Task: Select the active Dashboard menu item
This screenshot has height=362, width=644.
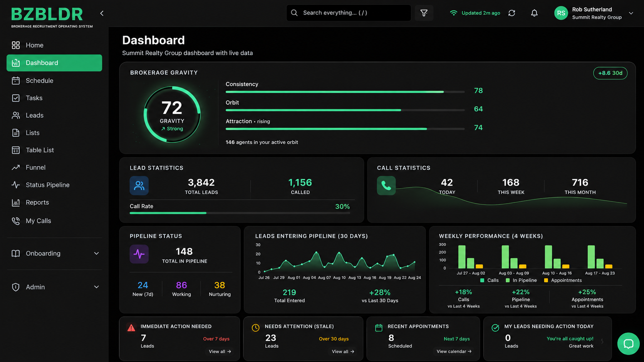Action: pos(54,63)
